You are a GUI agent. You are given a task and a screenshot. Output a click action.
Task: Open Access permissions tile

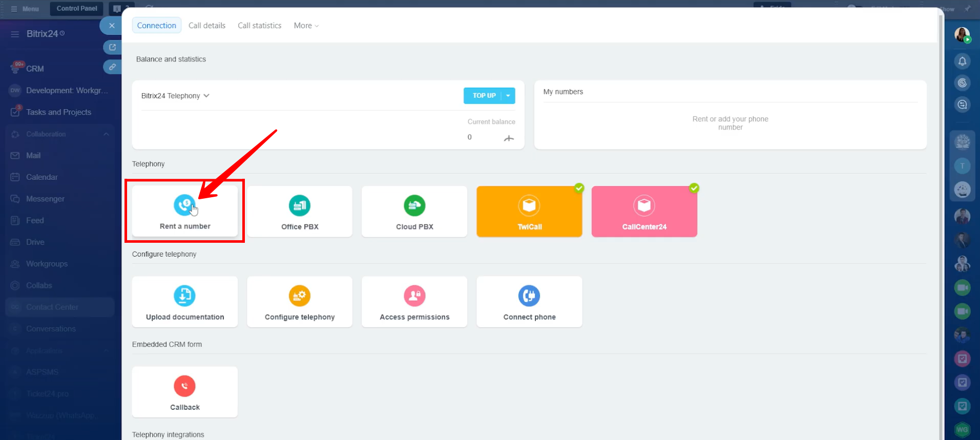[414, 302]
